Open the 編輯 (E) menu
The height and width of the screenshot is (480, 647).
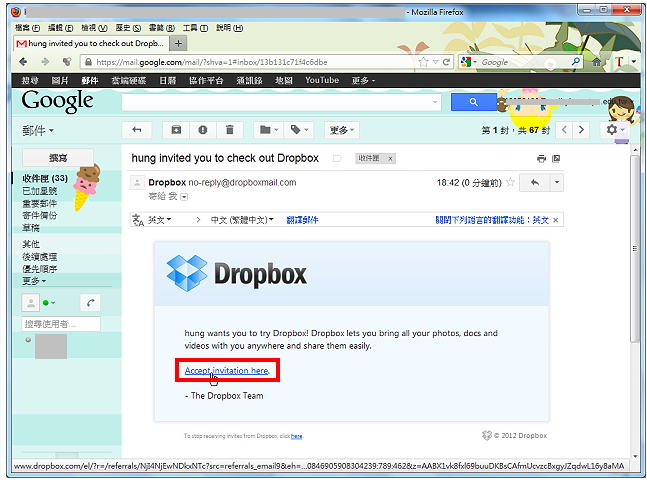pos(61,28)
